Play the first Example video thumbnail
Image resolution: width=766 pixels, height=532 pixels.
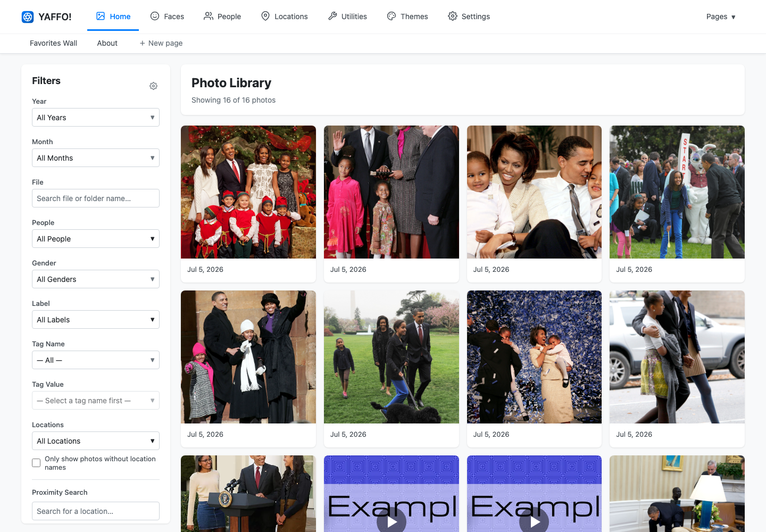[392, 521]
